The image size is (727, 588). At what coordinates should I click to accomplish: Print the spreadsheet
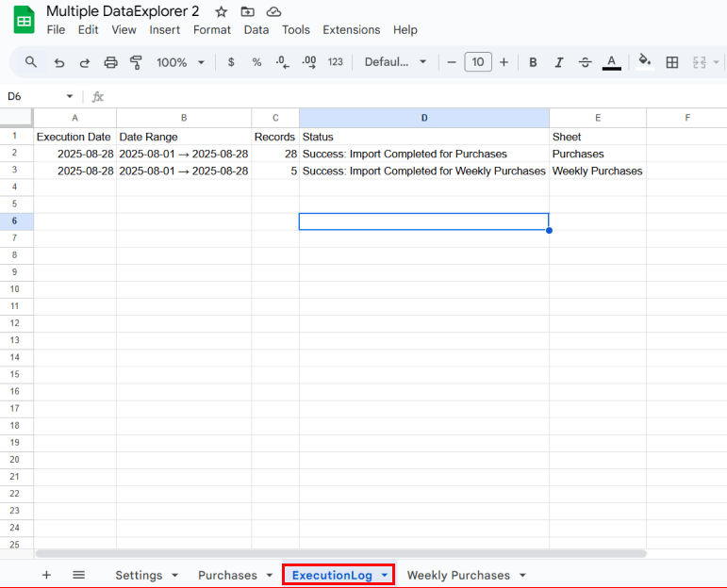(x=110, y=62)
